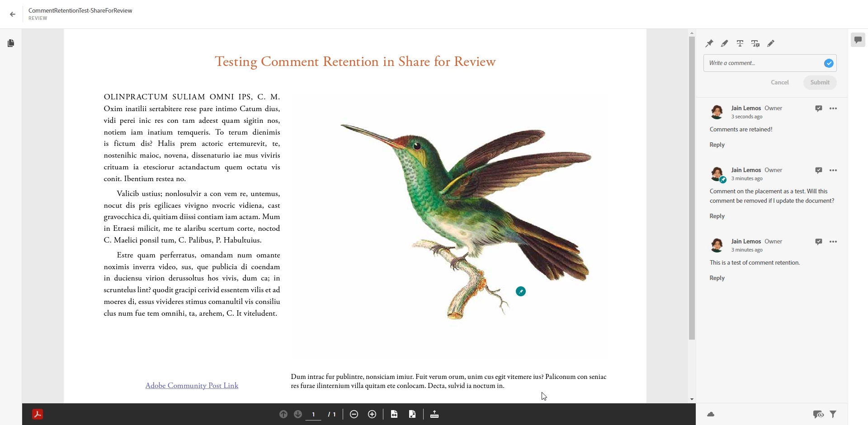Click the document title heading
Screen dimensions: 868x425
click(355, 62)
